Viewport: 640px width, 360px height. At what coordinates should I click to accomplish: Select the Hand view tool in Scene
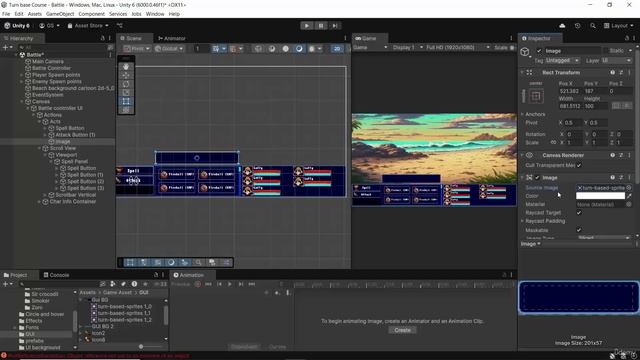pyautogui.click(x=126, y=66)
